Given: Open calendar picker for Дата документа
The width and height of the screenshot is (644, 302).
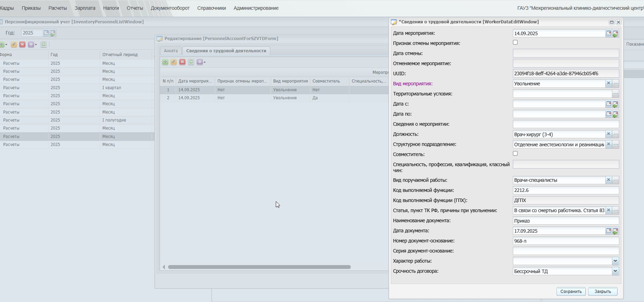Looking at the screenshot, I should click(x=609, y=231).
